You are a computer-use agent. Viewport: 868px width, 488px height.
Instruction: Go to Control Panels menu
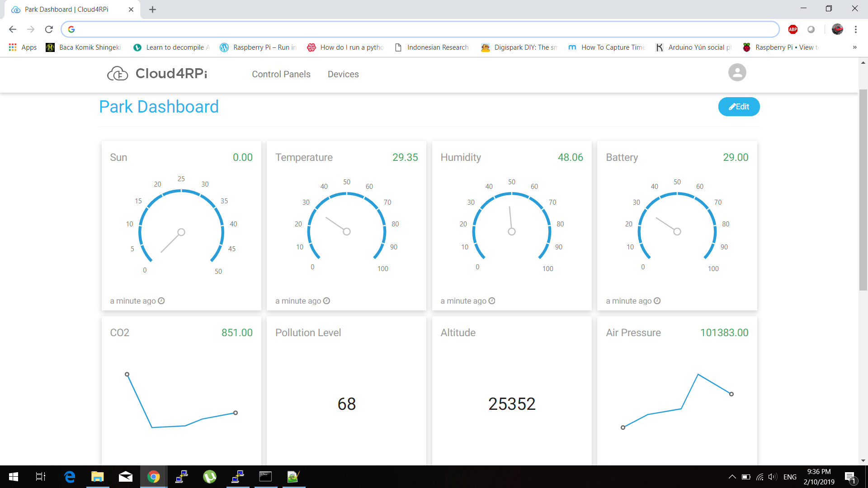pyautogui.click(x=281, y=74)
